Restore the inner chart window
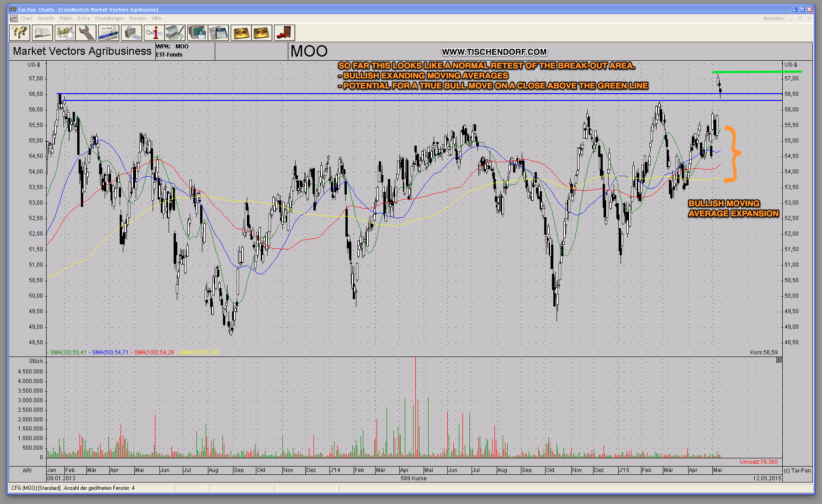The width and height of the screenshot is (822, 504). [800, 18]
